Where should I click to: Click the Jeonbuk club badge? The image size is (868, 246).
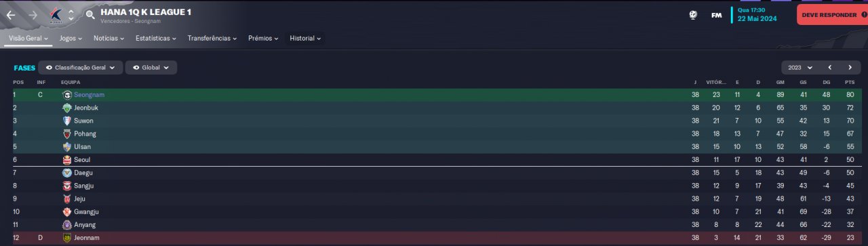coord(66,108)
